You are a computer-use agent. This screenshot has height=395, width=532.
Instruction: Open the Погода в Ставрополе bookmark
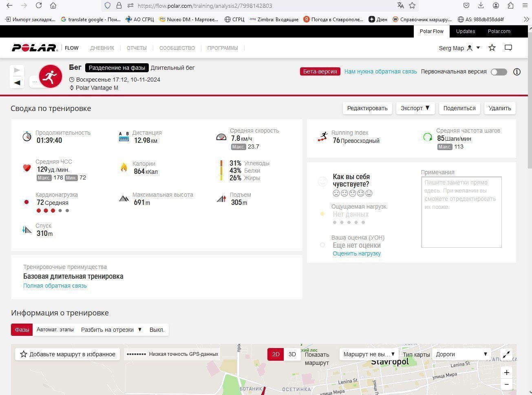tap(333, 19)
